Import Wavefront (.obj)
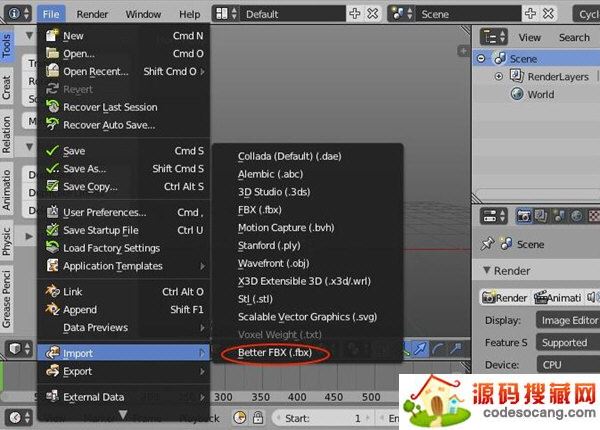Viewport: 600px width, 430px height. (308, 264)
